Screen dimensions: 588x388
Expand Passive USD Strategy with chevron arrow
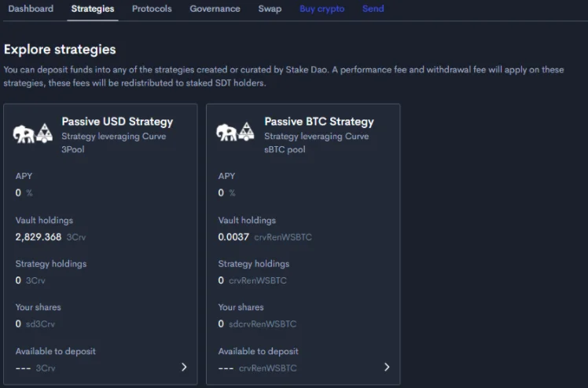(184, 367)
